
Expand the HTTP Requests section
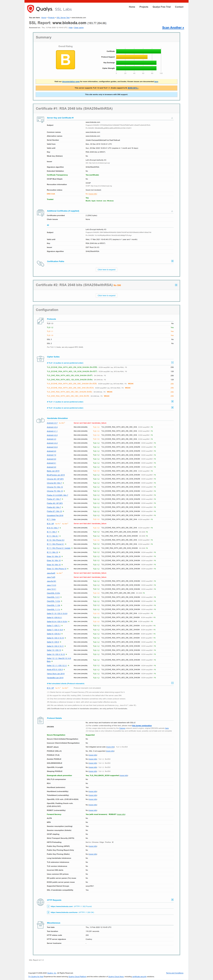coord(172,900)
